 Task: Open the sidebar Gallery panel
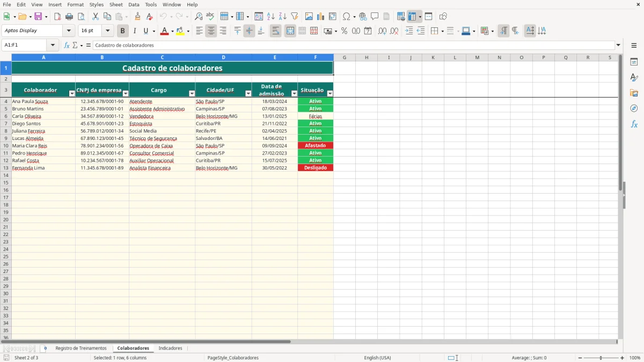pos(634,93)
